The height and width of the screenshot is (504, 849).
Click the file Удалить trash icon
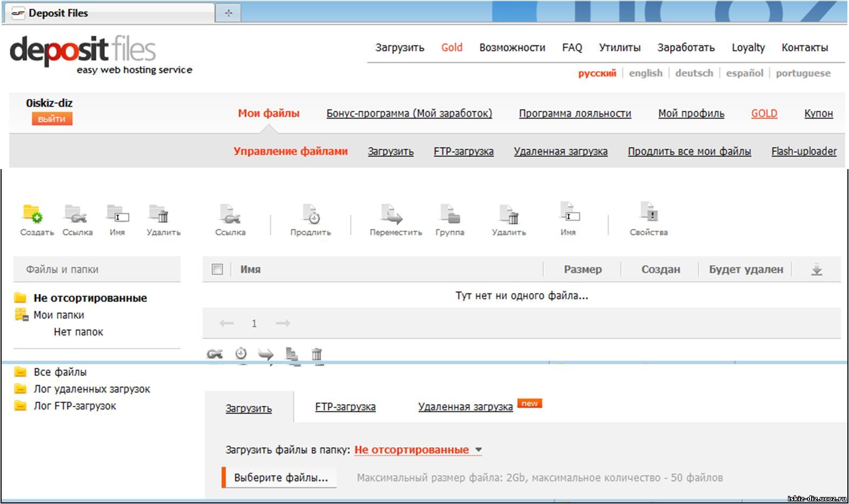pyautogui.click(x=509, y=214)
